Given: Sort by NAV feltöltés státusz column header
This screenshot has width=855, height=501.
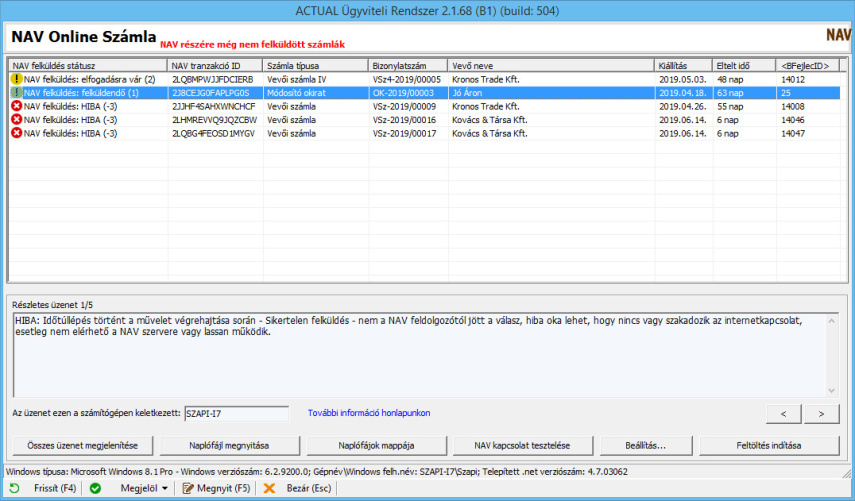Looking at the screenshot, I should [x=86, y=65].
